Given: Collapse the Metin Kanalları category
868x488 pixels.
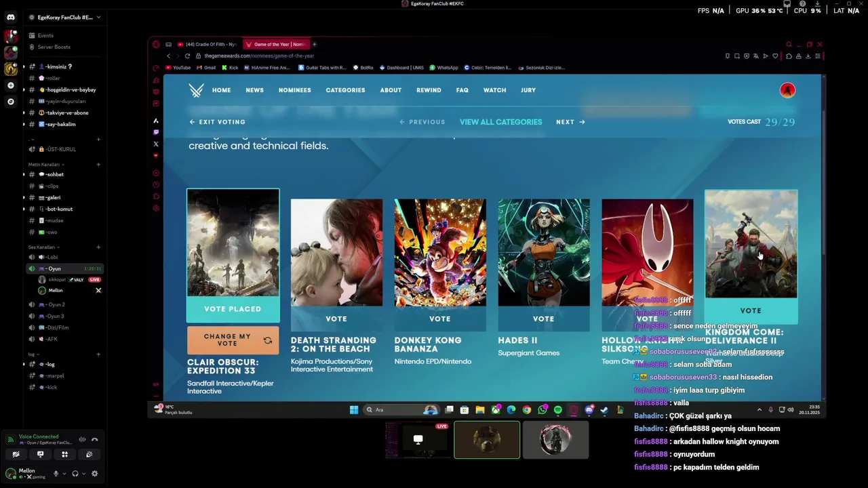Looking at the screenshot, I should [46, 164].
